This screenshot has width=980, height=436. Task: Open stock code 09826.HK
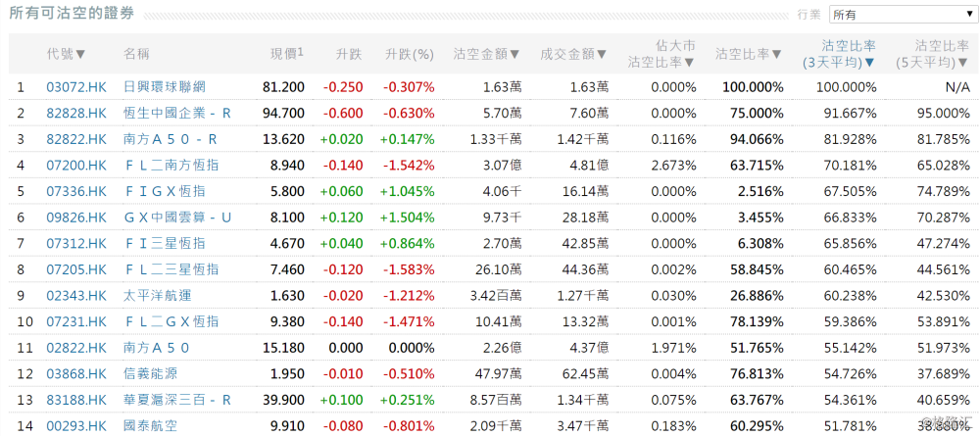76,217
